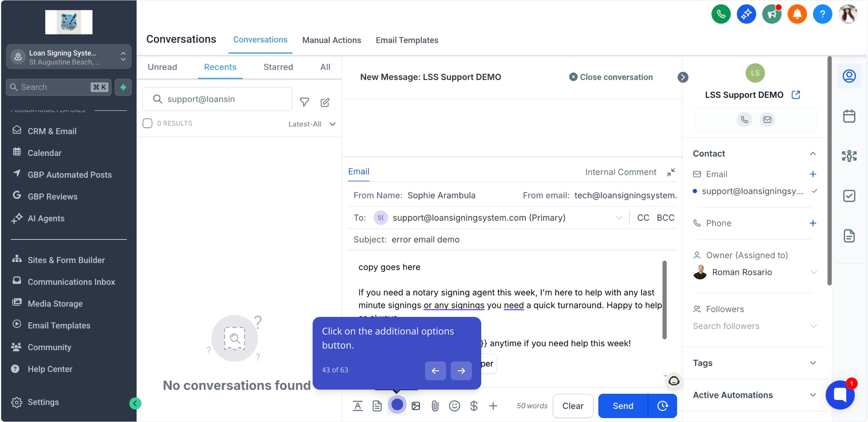Select the Unread conversations tab
Screen dimensions: 868x422
point(162,67)
